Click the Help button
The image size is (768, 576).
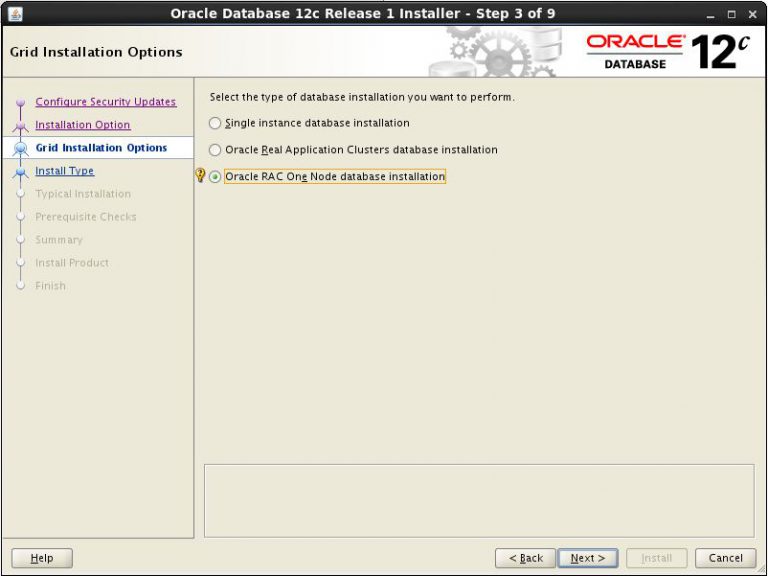tap(42, 558)
